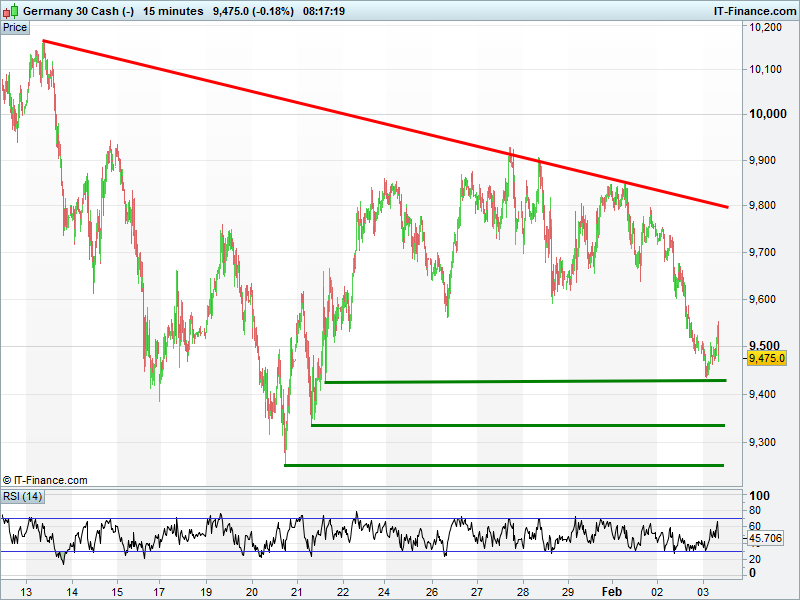
Task: Select the middle green support line
Action: (x=530, y=425)
